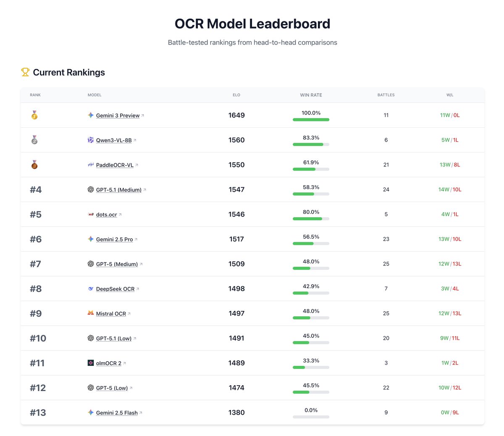504x436 pixels.
Task: Click the PaddleOCR-VL paddle logo icon
Action: [90, 165]
